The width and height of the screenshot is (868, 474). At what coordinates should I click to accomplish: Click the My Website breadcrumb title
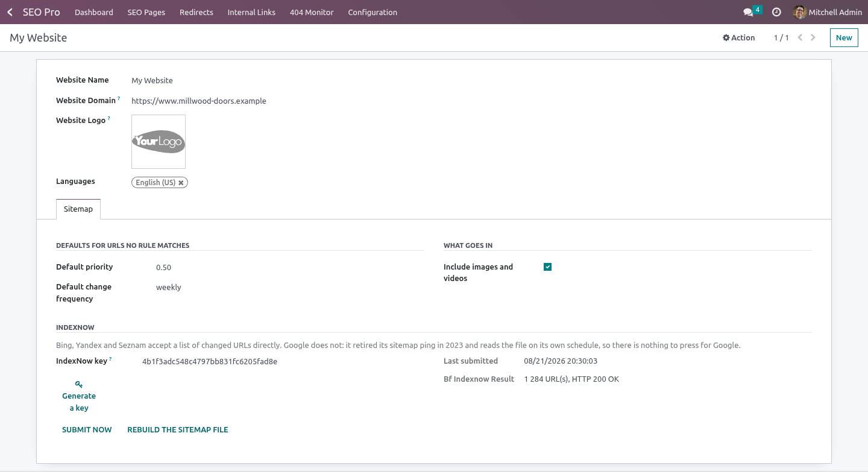click(39, 37)
